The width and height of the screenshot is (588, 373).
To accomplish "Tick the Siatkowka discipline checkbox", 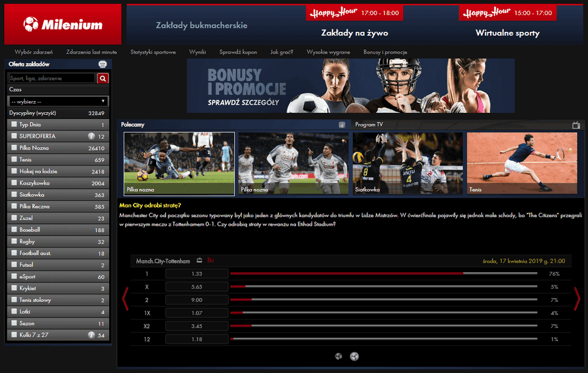I will point(14,195).
